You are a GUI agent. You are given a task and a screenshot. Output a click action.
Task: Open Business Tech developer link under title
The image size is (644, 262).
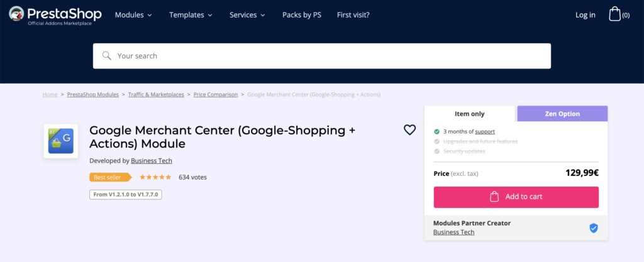(152, 161)
